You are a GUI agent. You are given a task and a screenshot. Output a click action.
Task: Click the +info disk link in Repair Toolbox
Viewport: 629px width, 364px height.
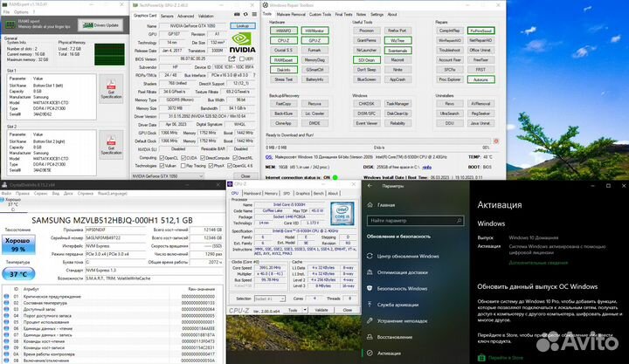tap(427, 168)
